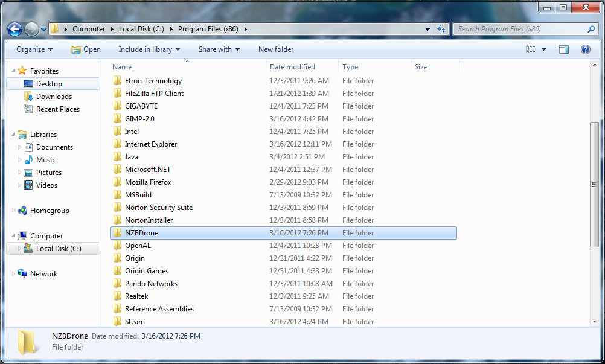Select Favorites star in navigation pane
This screenshot has width=605, height=364.
(22, 71)
